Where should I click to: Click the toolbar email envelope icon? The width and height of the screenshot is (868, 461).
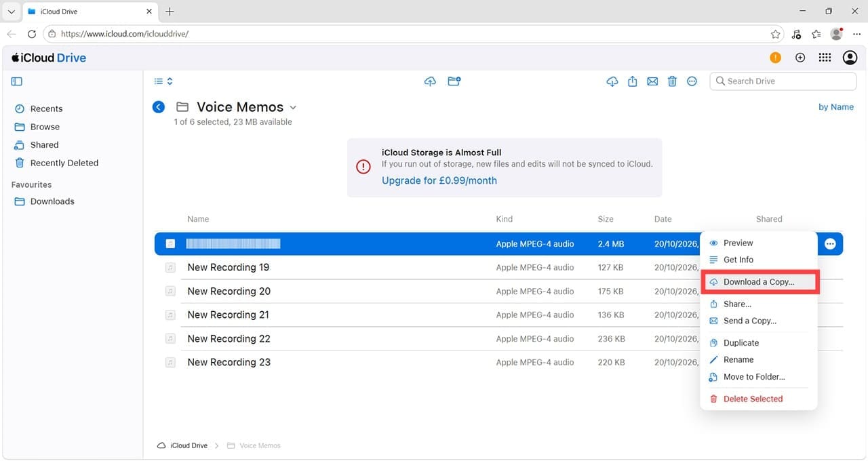tap(652, 81)
